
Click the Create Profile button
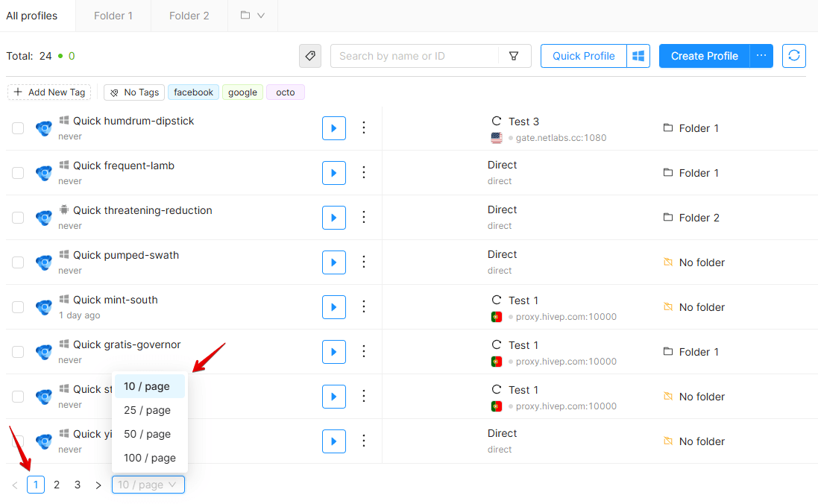coord(704,56)
